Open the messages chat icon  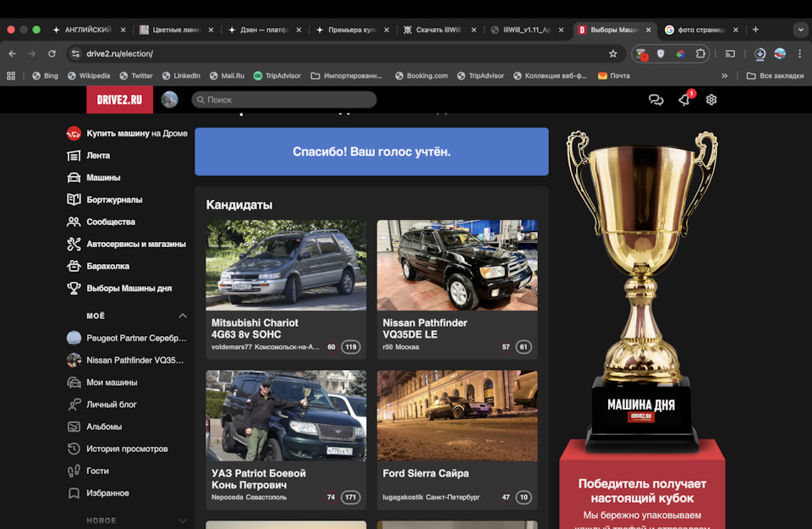coord(656,100)
